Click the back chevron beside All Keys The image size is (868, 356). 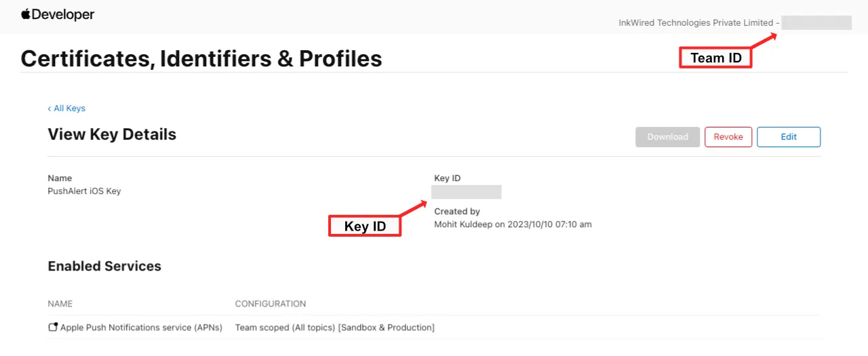tap(50, 108)
